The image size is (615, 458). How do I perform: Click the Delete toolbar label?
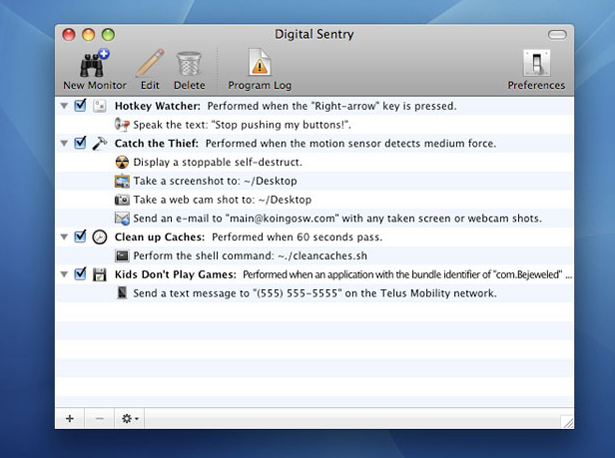(x=189, y=85)
